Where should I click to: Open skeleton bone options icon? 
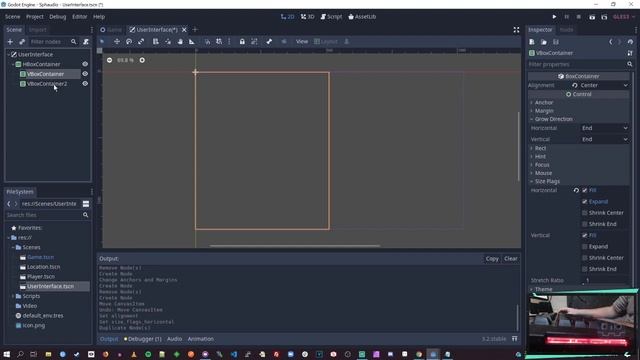(x=269, y=42)
